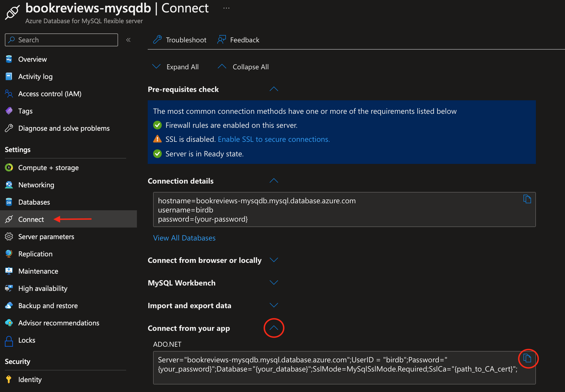Click the hostname connection details box
The width and height of the screenshot is (565, 392).
(344, 209)
